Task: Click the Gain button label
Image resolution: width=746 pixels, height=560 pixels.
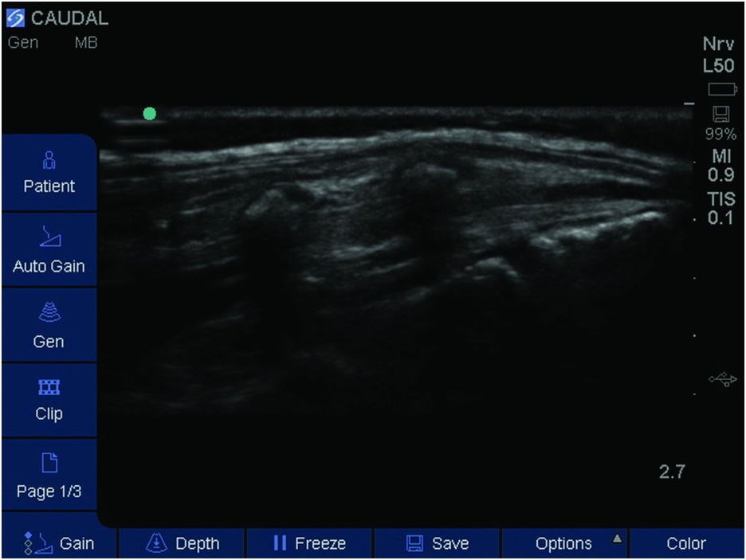Action: pyautogui.click(x=77, y=543)
